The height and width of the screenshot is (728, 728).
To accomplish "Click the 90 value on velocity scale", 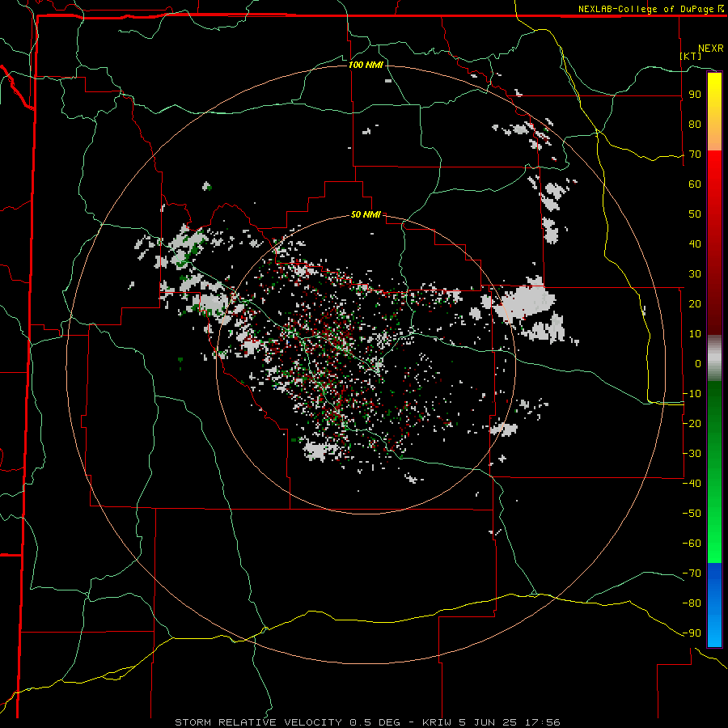I will (x=695, y=95).
